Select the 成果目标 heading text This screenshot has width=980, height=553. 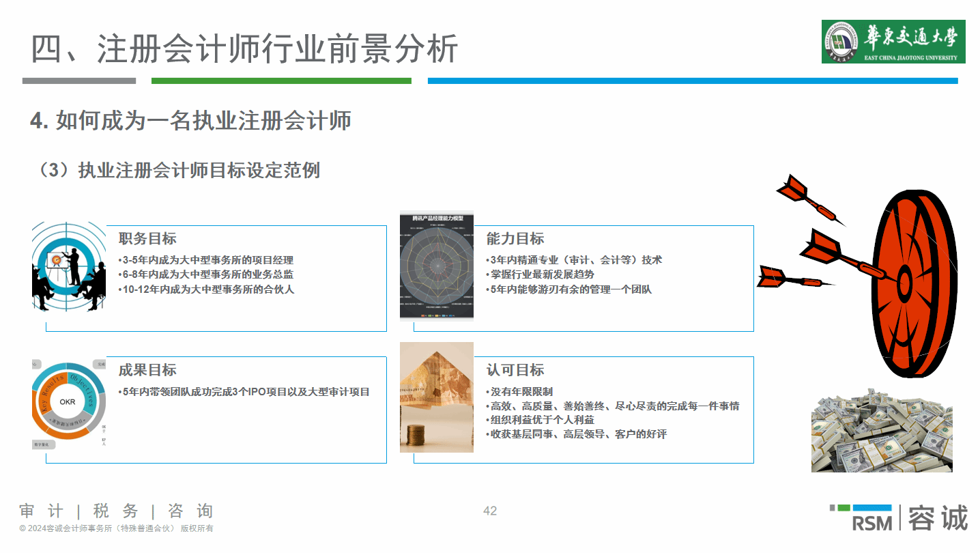147,370
